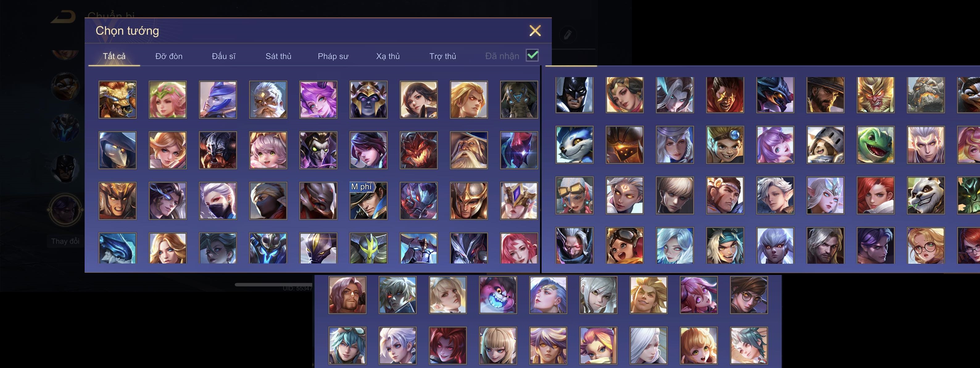Click the 'Thay đổi' button
The width and height of the screenshot is (980, 368).
(65, 241)
